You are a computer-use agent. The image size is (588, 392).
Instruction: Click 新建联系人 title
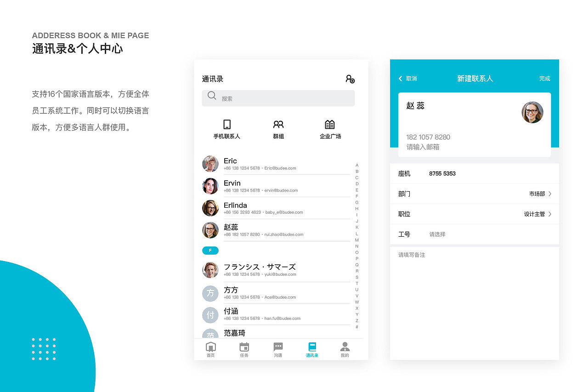tap(475, 79)
